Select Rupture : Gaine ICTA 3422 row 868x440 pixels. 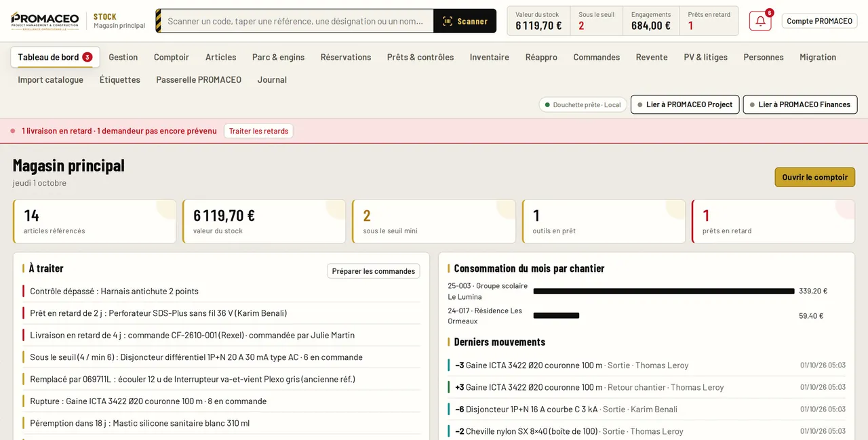(221, 401)
